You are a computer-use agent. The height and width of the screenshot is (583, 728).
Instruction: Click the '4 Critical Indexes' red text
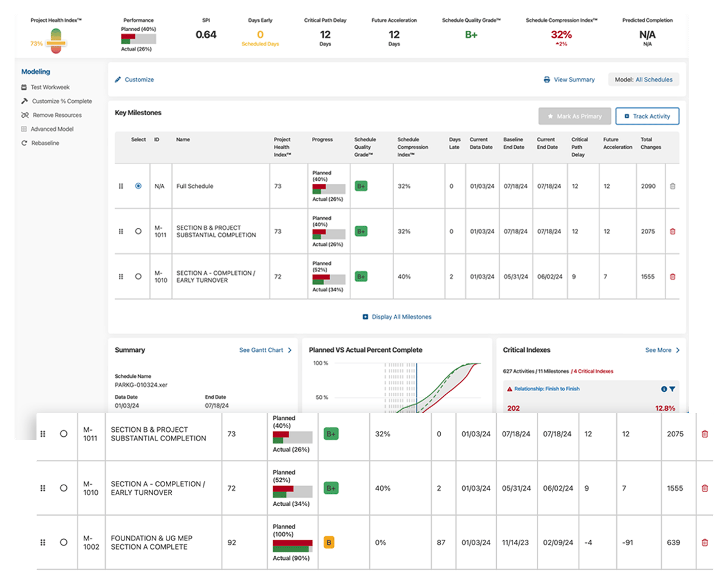click(593, 371)
